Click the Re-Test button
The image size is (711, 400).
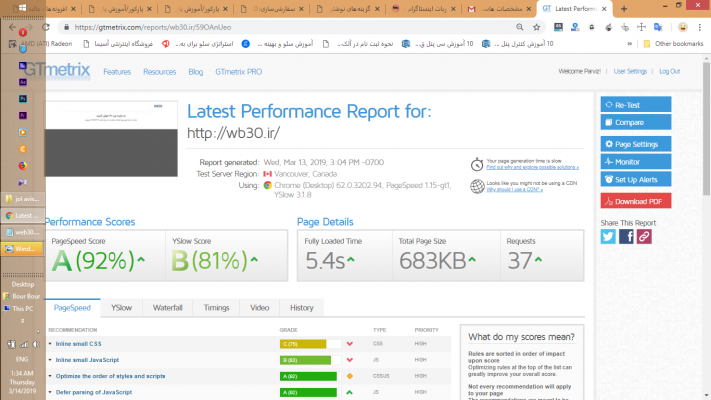636,104
